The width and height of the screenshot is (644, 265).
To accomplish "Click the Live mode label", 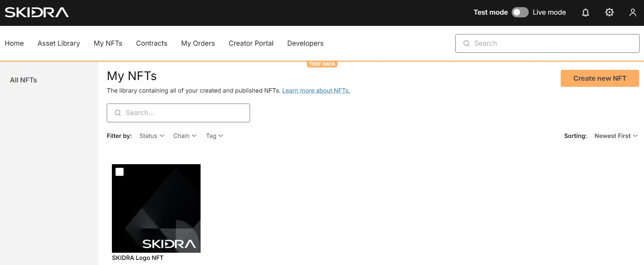I will point(549,12).
